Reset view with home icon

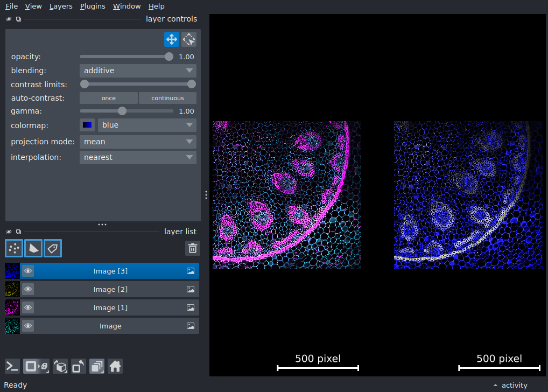[x=115, y=367]
